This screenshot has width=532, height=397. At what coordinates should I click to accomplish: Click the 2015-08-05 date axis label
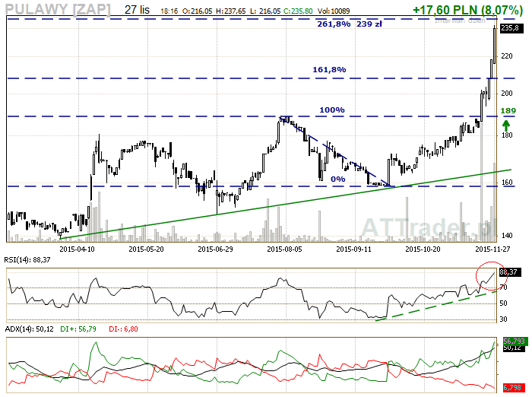tap(284, 249)
